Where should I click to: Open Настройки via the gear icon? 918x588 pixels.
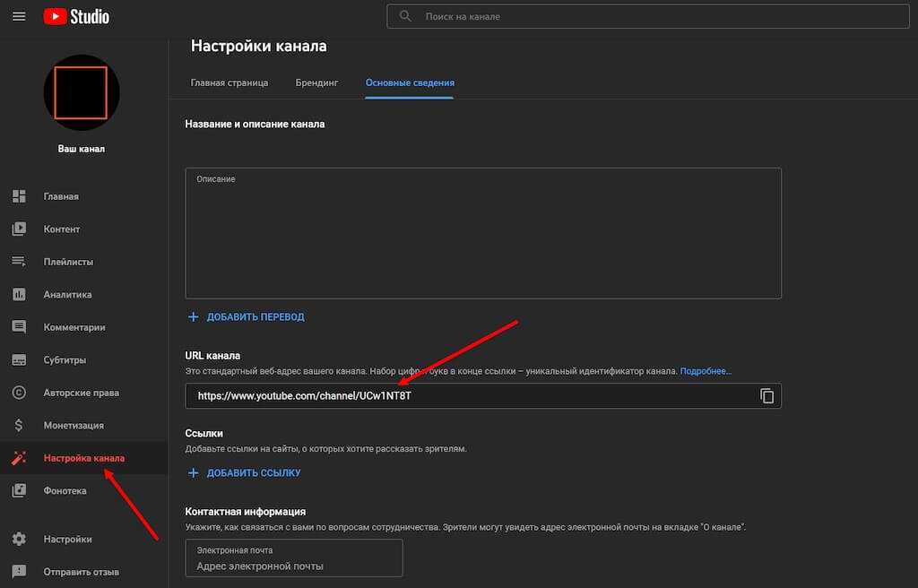[x=19, y=540]
